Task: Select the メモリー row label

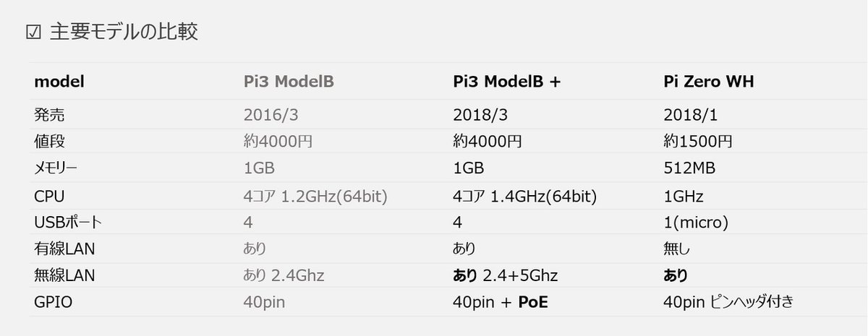Action: tap(56, 168)
